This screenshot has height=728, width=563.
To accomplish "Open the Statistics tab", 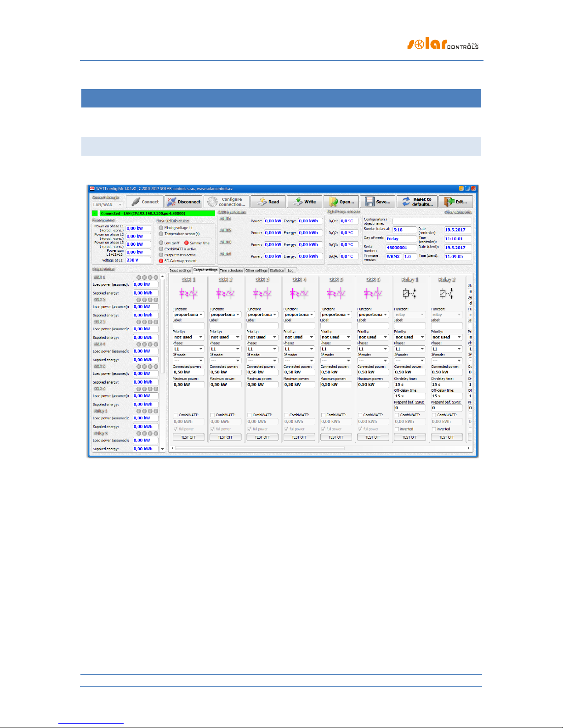I will 277,271.
